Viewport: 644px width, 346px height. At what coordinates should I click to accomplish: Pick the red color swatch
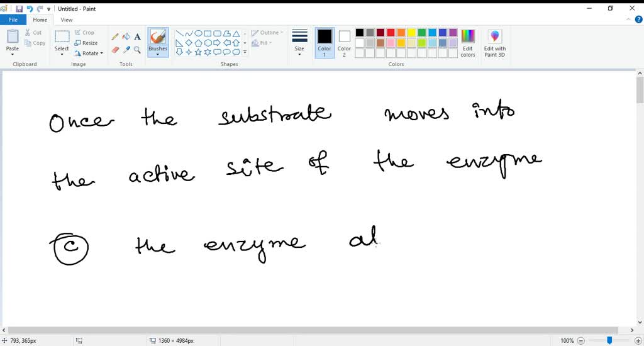click(x=391, y=33)
